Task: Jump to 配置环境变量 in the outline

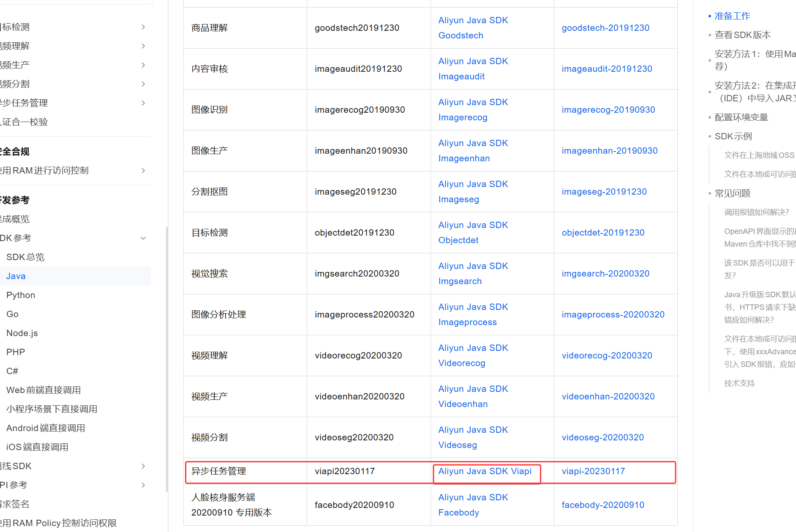Action: coord(741,117)
